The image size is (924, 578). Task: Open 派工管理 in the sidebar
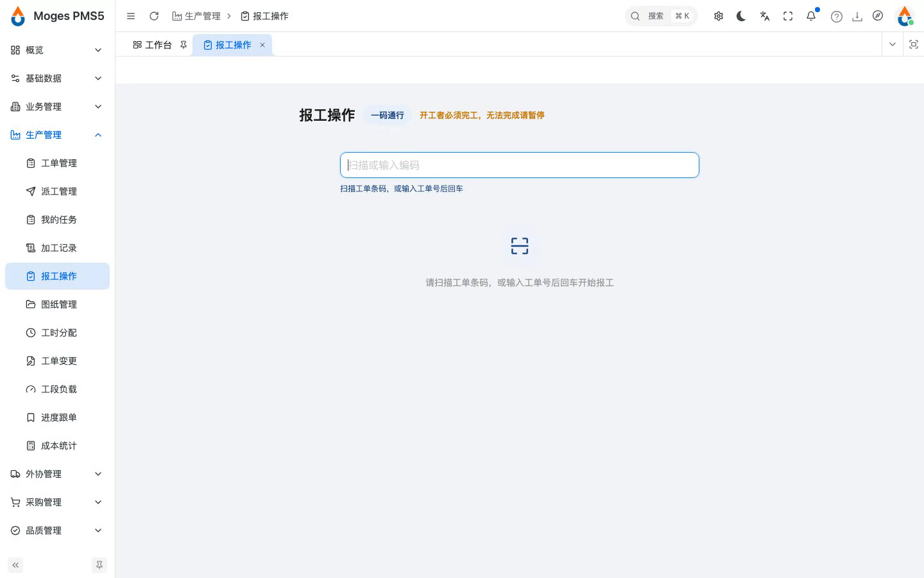point(57,191)
